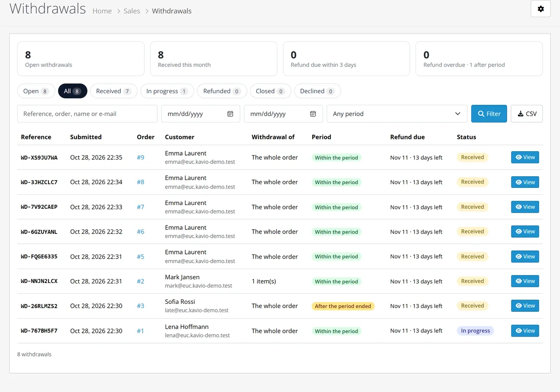Open order #9 link
The width and height of the screenshot is (560, 392).
(x=140, y=158)
